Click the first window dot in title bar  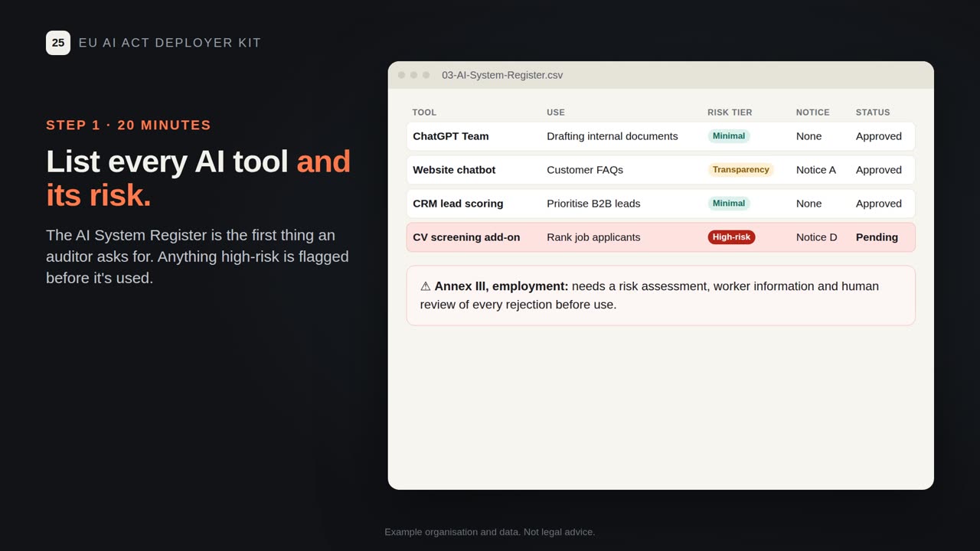pos(401,75)
